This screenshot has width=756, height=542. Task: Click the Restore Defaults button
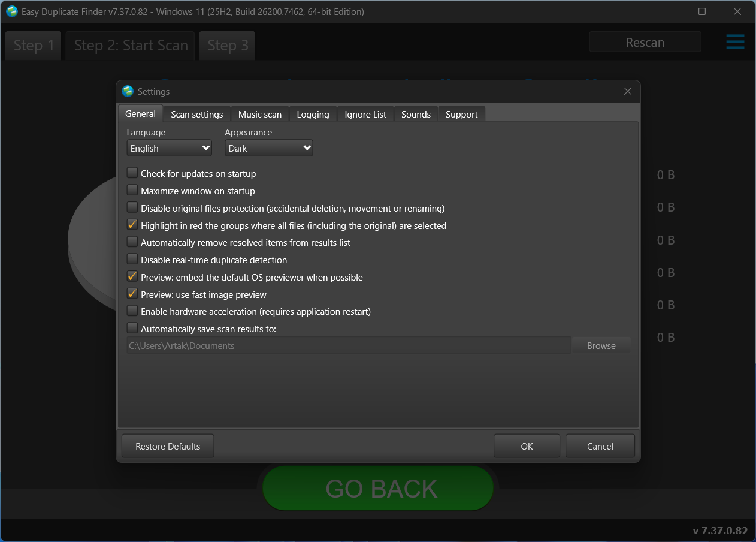click(168, 446)
